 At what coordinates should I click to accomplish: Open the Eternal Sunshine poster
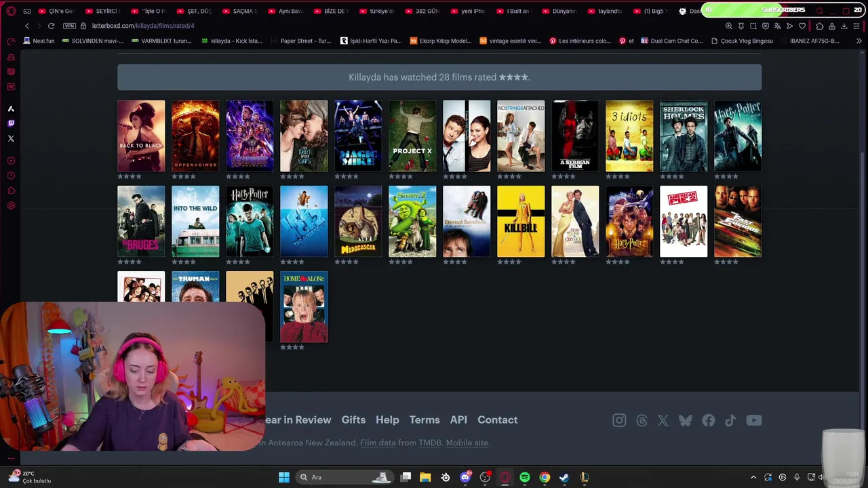coord(467,222)
